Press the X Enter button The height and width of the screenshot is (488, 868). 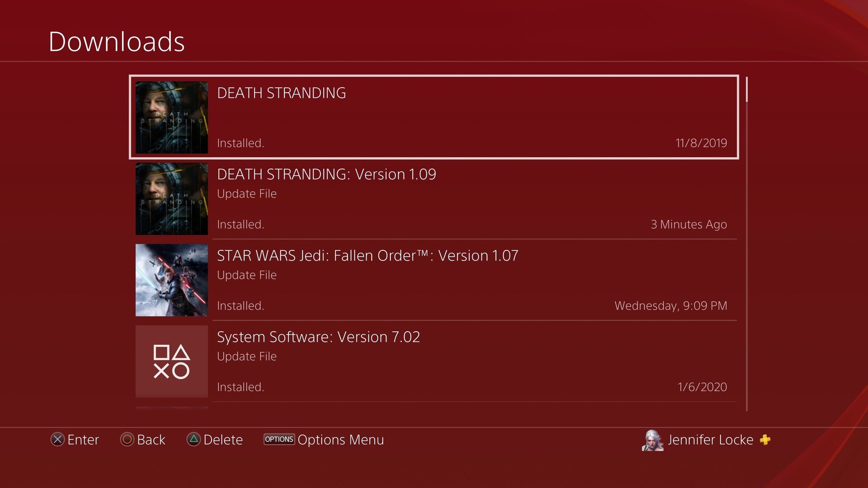click(57, 440)
